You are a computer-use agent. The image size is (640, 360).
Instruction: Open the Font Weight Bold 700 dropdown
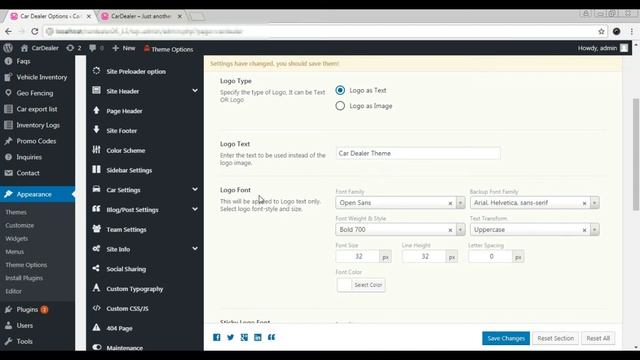(400, 229)
